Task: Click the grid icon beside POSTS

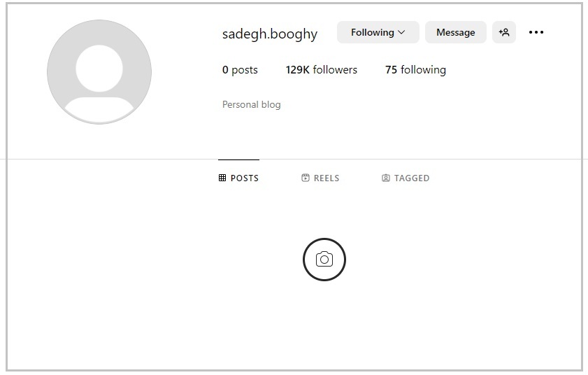Action: (222, 178)
